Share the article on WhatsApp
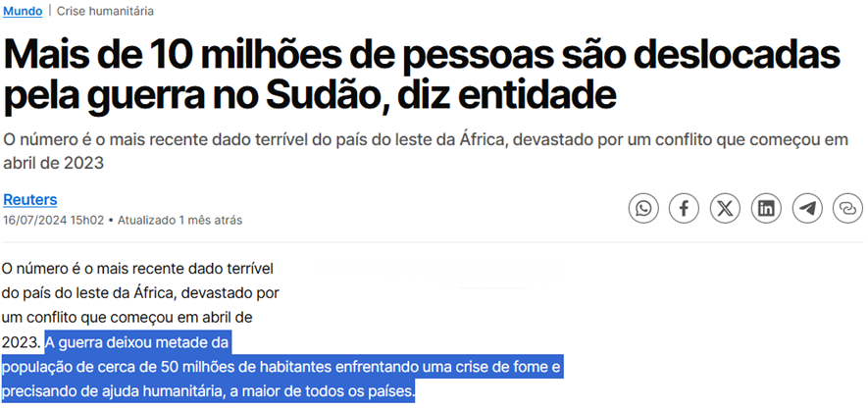The height and width of the screenshot is (408, 868). point(643,208)
